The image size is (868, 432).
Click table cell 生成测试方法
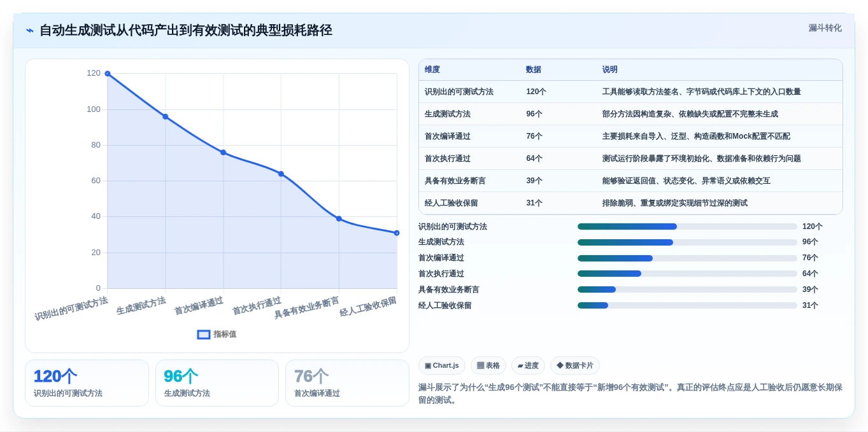coord(448,114)
